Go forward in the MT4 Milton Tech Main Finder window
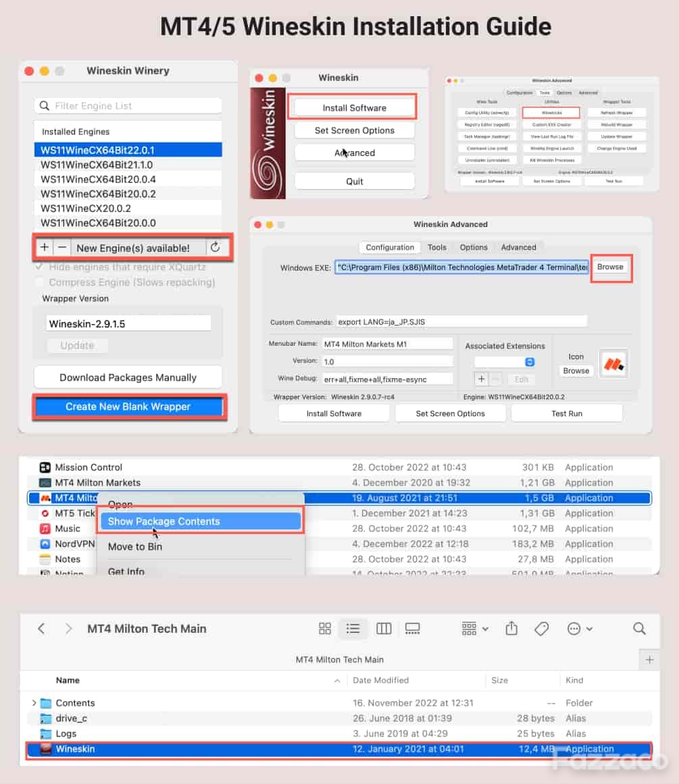The width and height of the screenshot is (679, 784). (x=68, y=629)
